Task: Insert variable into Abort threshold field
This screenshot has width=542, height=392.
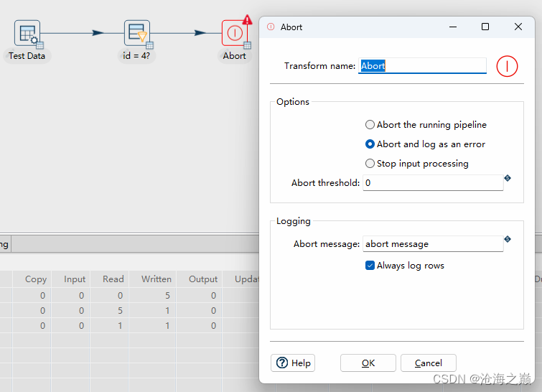Action: click(508, 178)
